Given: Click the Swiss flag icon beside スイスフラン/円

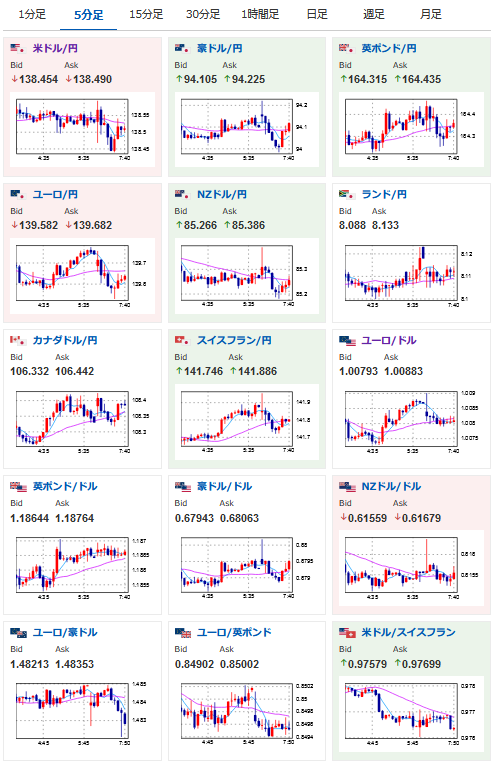Looking at the screenshot, I should click(x=182, y=340).
